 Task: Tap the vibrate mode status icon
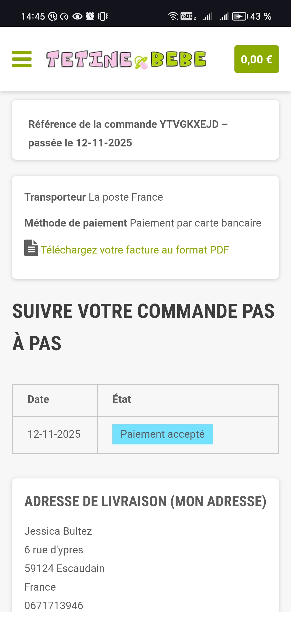[x=103, y=16]
